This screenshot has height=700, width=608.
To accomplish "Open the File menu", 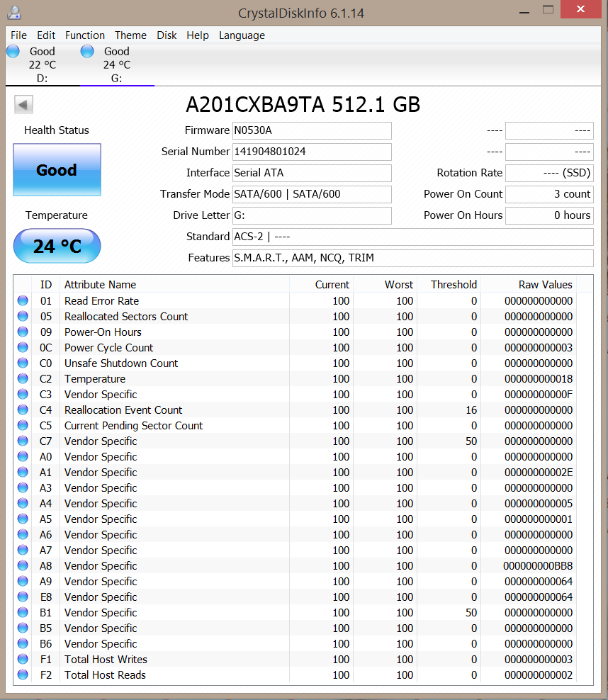I will tap(18, 35).
